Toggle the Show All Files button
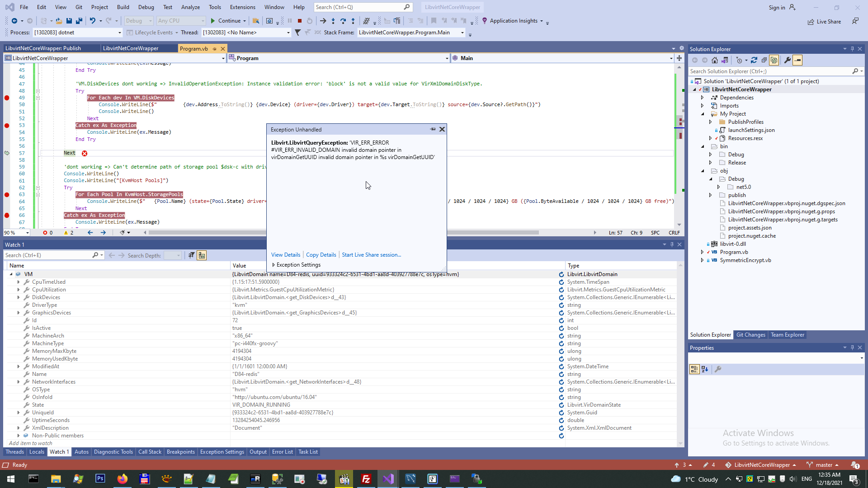 [x=774, y=60]
